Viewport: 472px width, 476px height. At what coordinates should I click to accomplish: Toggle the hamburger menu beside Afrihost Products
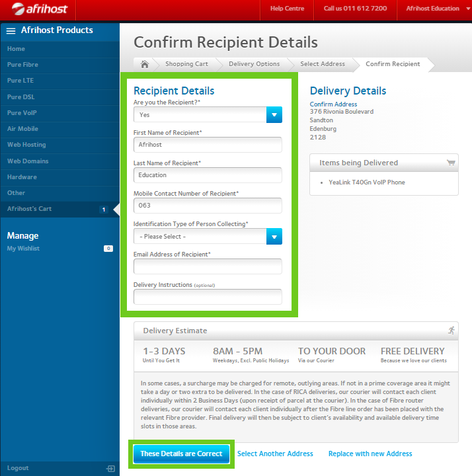(11, 31)
